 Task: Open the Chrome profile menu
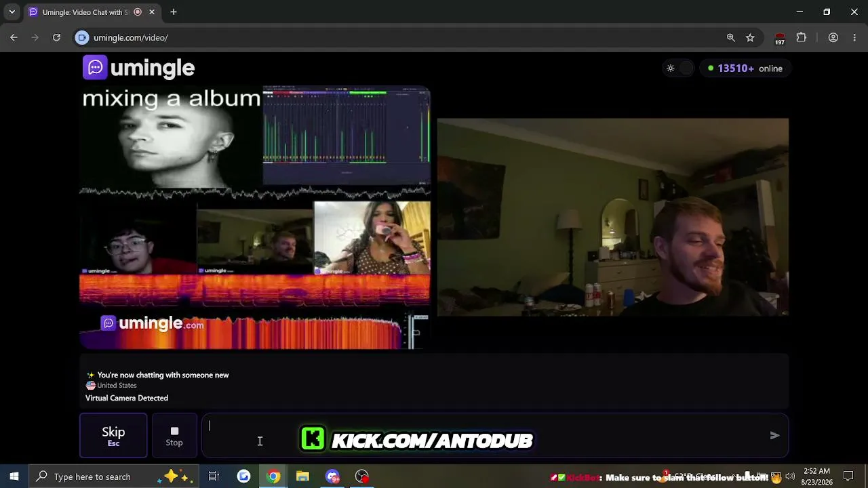(833, 38)
